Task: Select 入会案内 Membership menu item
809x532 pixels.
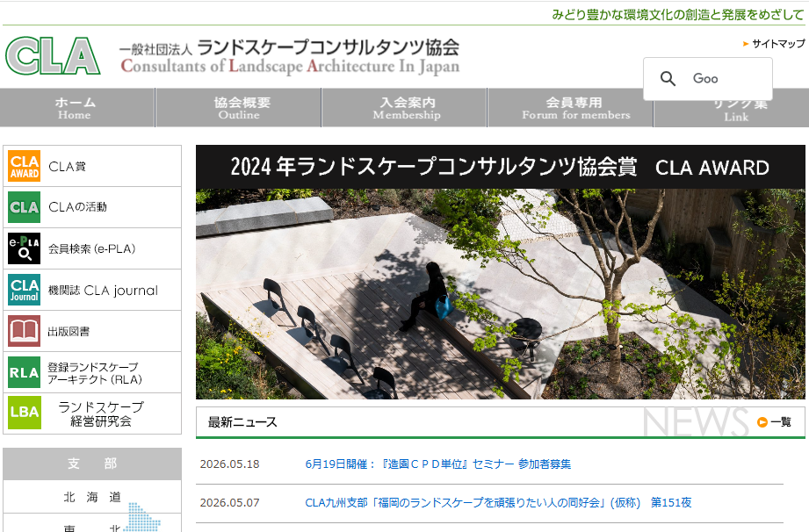Action: point(404,107)
